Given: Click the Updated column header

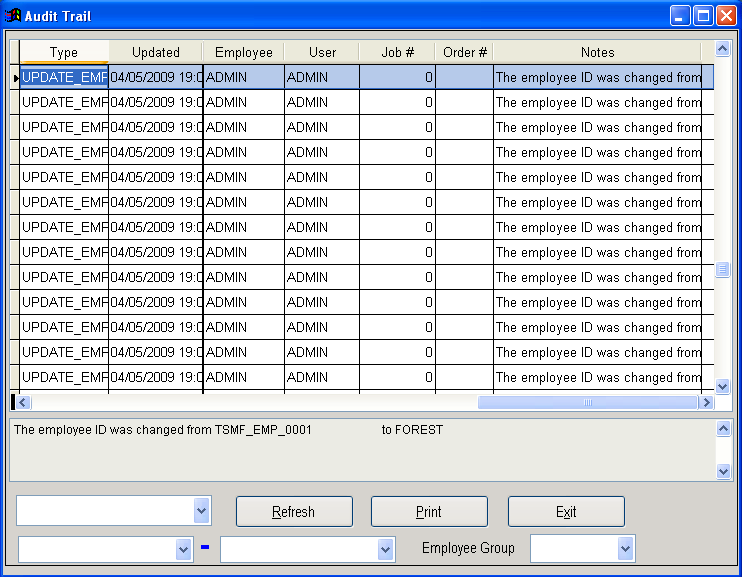Looking at the screenshot, I should (156, 53).
